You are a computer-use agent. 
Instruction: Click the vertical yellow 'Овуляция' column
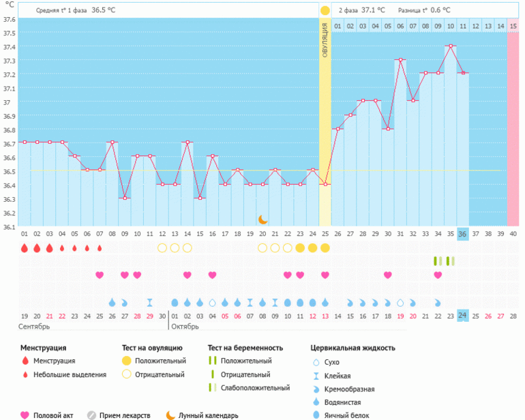pos(325,123)
